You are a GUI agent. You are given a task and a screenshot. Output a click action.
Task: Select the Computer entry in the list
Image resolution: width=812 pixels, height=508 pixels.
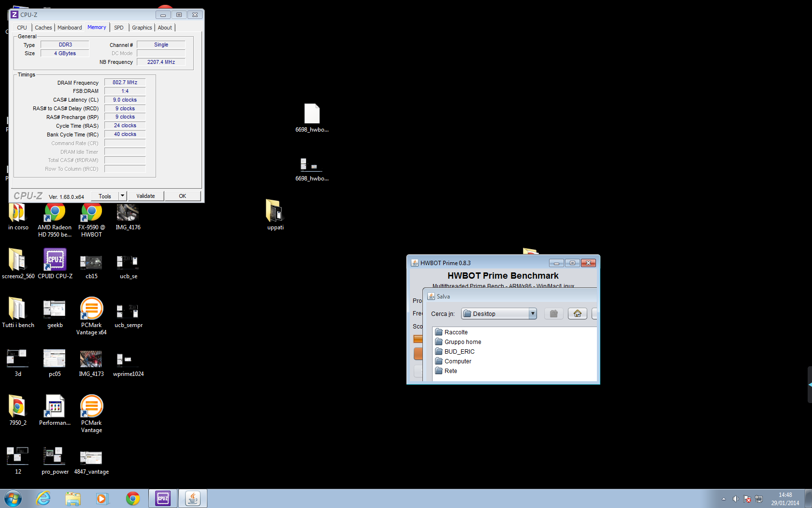(x=453, y=361)
